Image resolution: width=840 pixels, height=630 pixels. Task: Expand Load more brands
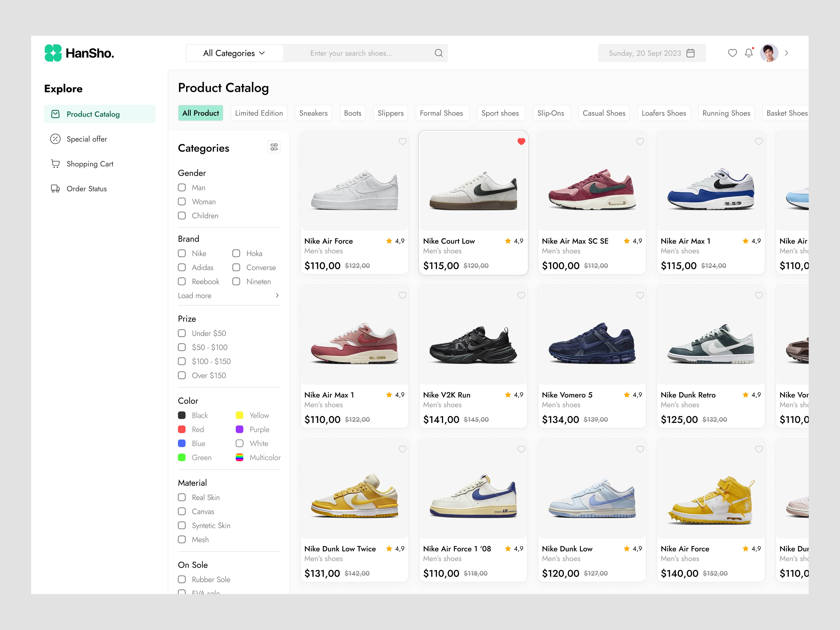click(x=194, y=295)
